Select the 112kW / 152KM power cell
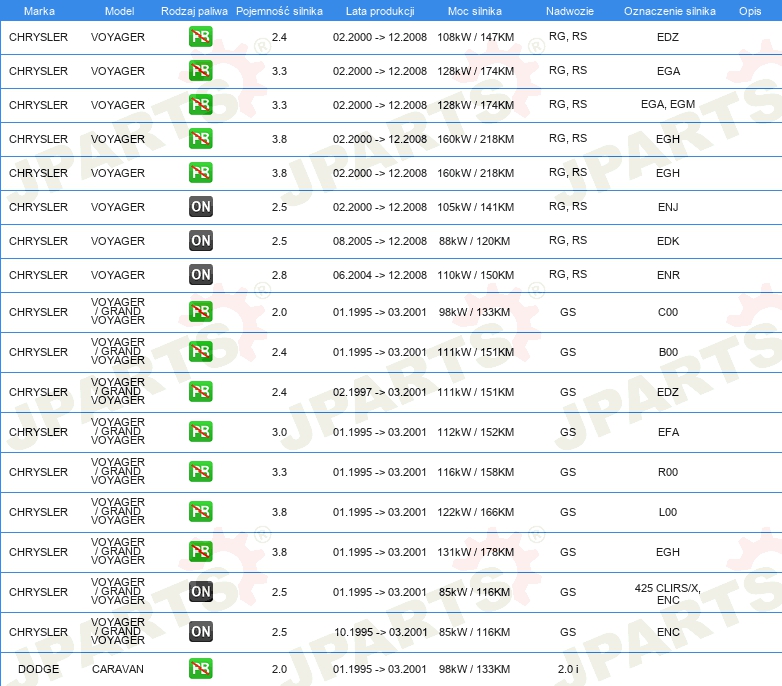The height and width of the screenshot is (686, 782). 475,432
